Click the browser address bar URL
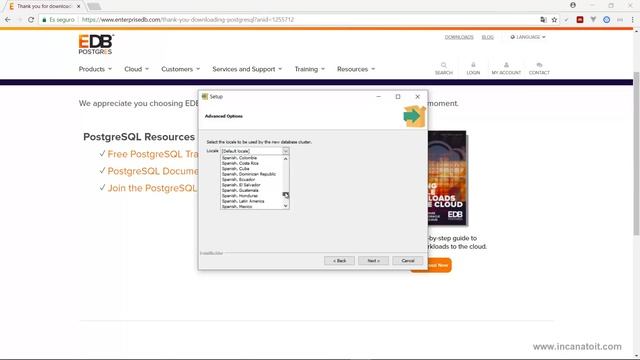 pos(188,20)
